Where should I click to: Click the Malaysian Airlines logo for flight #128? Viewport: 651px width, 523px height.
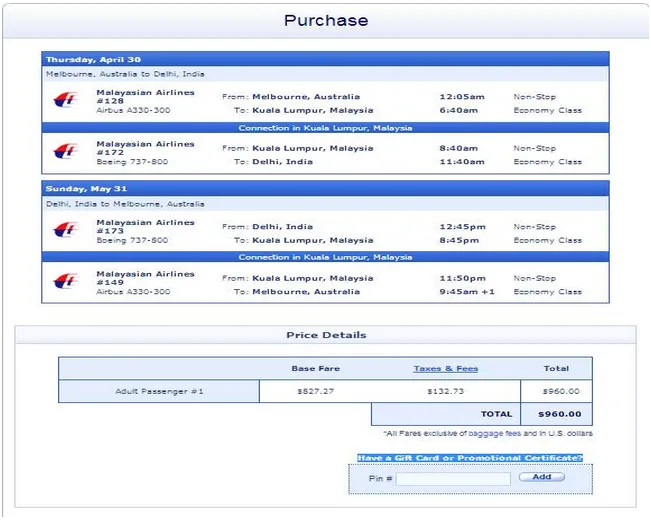coord(64,101)
